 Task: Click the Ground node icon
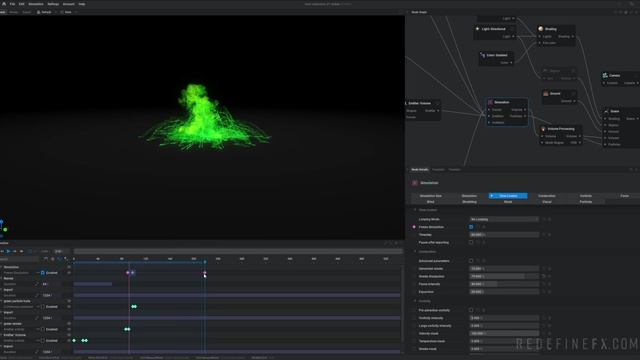pos(546,93)
